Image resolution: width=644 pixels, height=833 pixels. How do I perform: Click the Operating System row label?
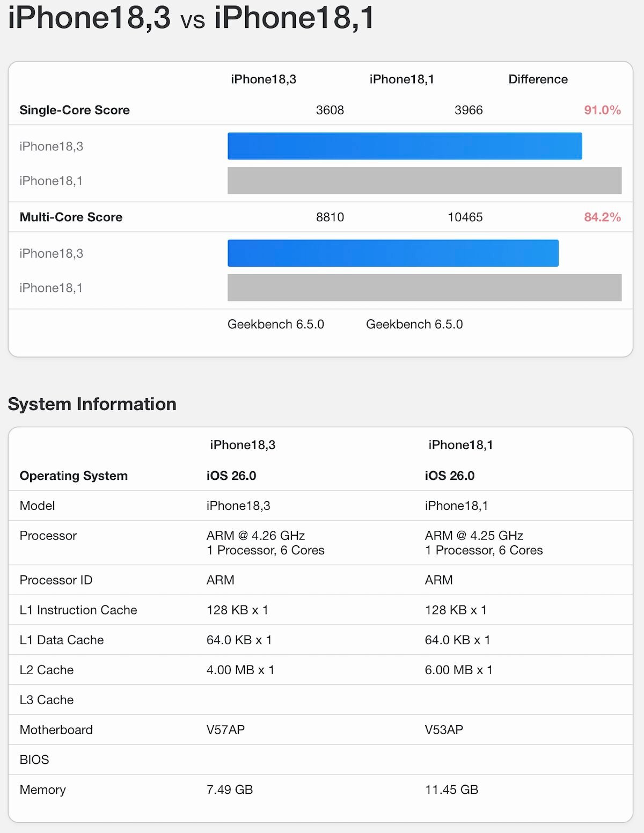74,476
